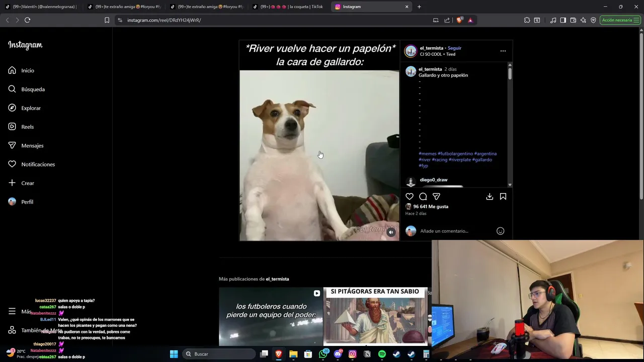The width and height of the screenshot is (644, 362).
Task: Toggle the browser sidebar panel
Action: (563, 20)
